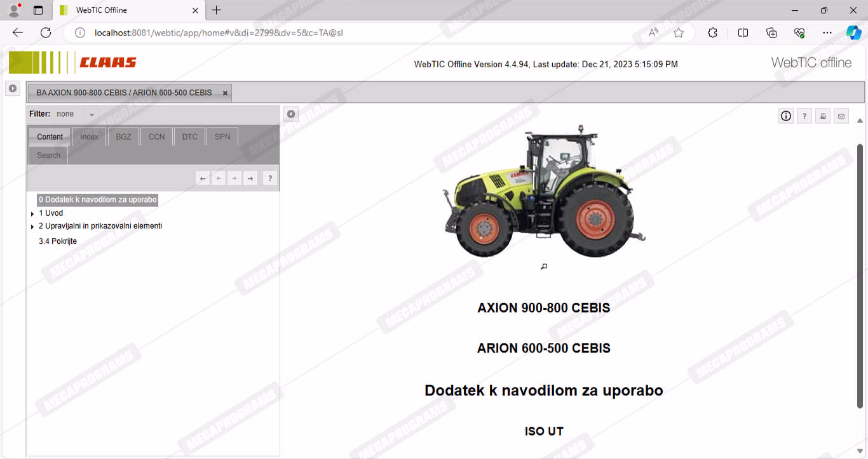Toggle the far-left sidebar arrow button

[x=13, y=89]
